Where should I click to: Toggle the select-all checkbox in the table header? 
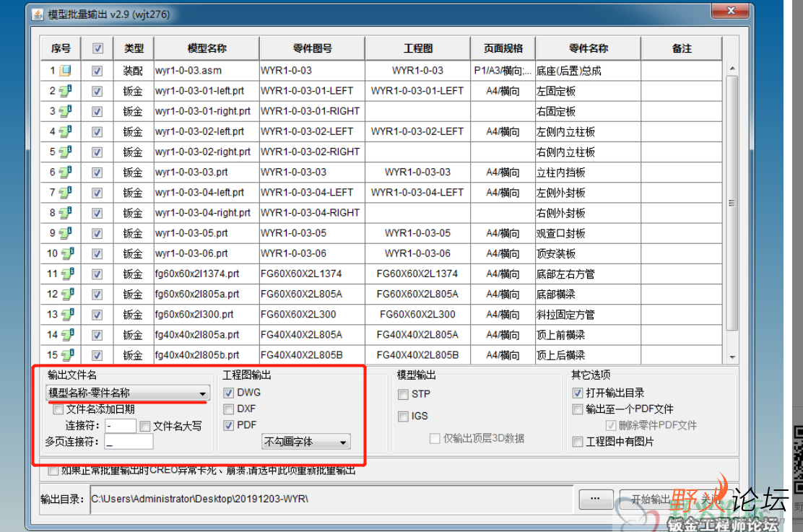click(97, 48)
